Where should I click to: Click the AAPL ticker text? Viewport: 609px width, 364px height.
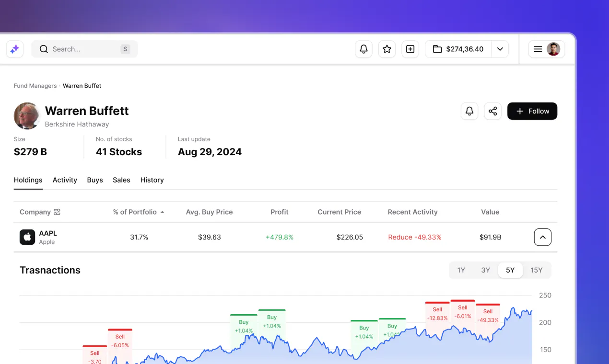click(x=48, y=233)
